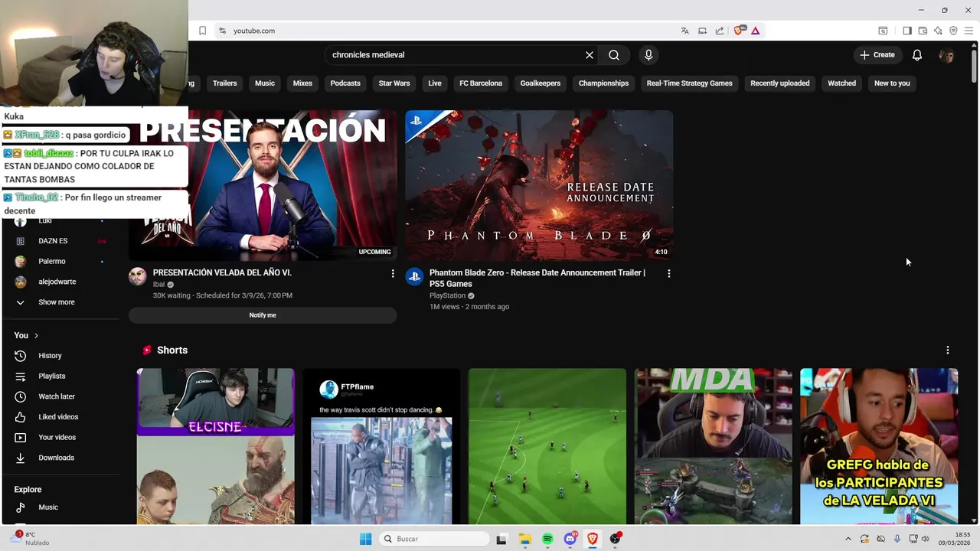Screen dimensions: 980x551
Task: Select the Music filter chip
Action: click(x=265, y=83)
